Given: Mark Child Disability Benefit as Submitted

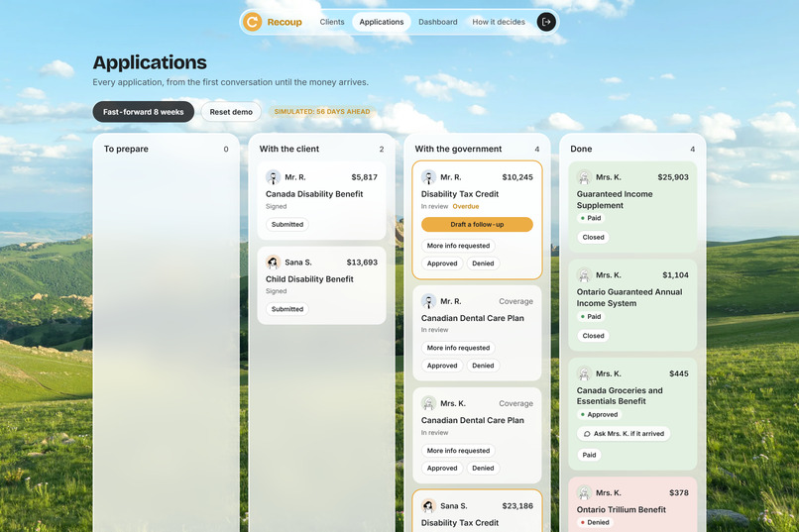Looking at the screenshot, I should (x=287, y=309).
